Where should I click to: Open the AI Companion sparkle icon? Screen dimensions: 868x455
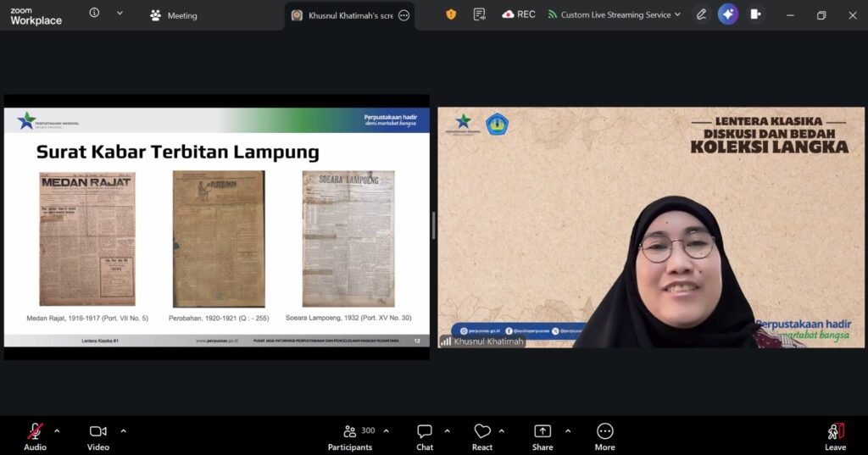click(727, 14)
